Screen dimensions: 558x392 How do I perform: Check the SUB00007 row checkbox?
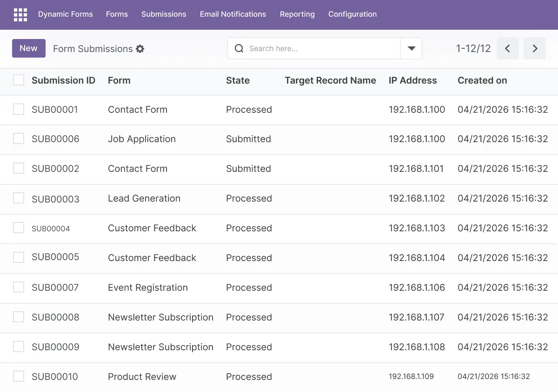coord(19,287)
